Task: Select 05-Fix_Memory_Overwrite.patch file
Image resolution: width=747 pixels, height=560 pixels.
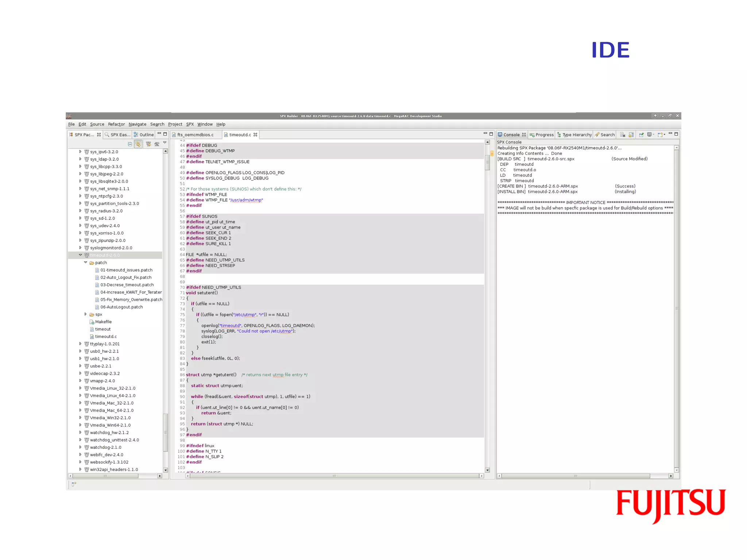Action: [128, 300]
